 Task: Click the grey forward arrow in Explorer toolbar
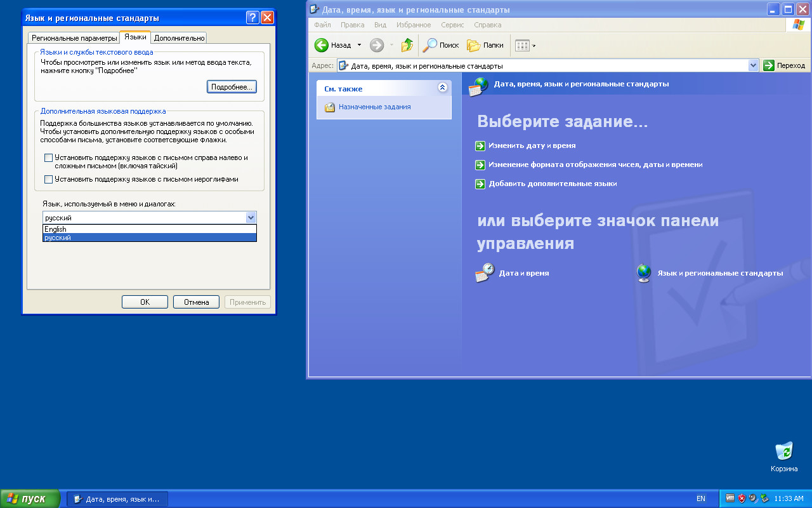[377, 45]
